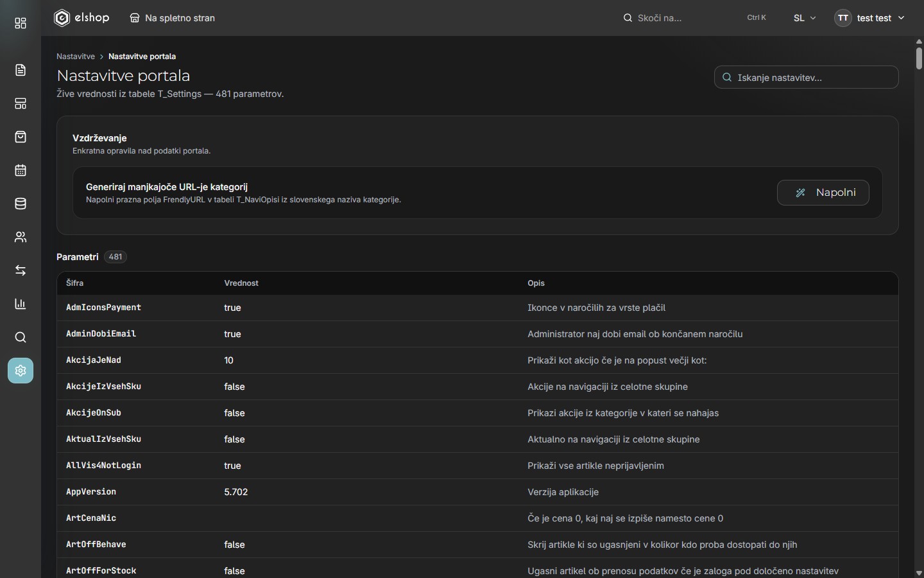This screenshot has width=924, height=578.
Task: Open the magnifier search icon in sidebar
Action: pos(21,337)
